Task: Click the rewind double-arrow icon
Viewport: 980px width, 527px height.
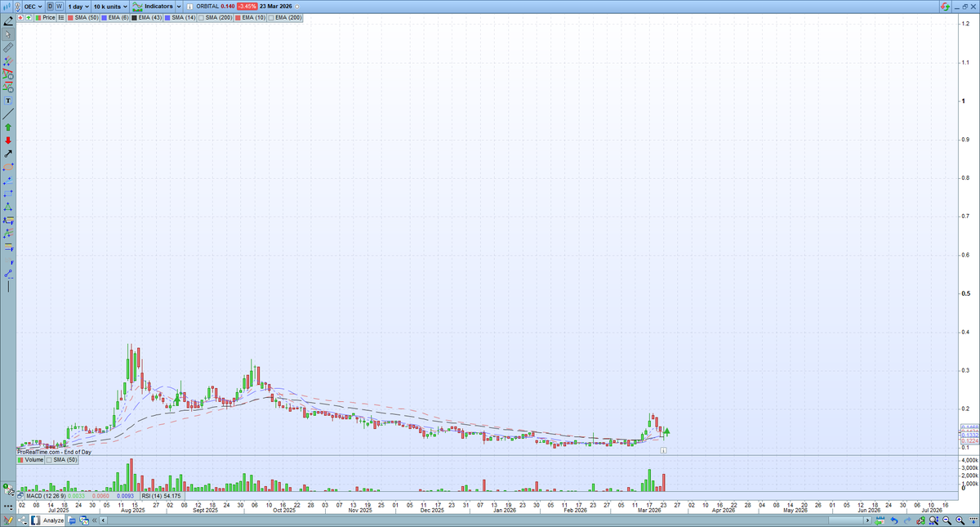Action: [x=94, y=520]
